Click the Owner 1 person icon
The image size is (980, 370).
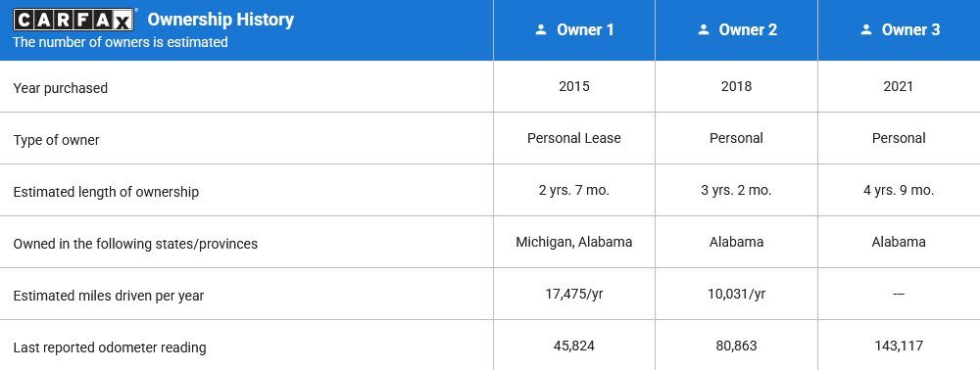541,29
